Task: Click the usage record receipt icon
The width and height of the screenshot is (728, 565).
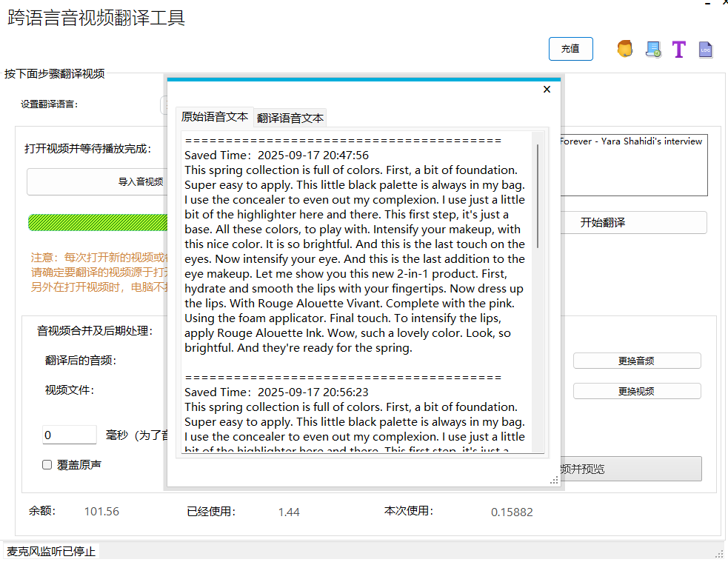Action: point(652,49)
